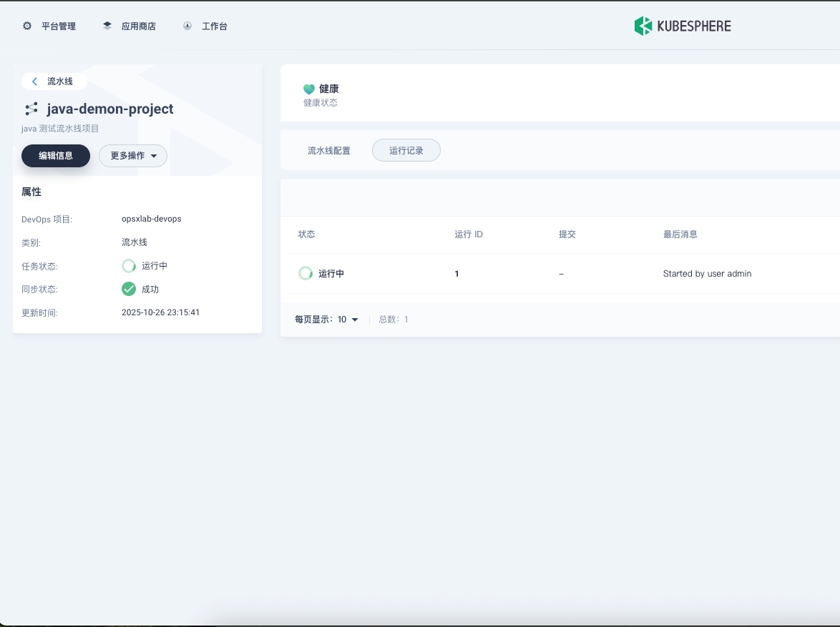
Task: Click the App Store layers icon
Action: coord(107,26)
